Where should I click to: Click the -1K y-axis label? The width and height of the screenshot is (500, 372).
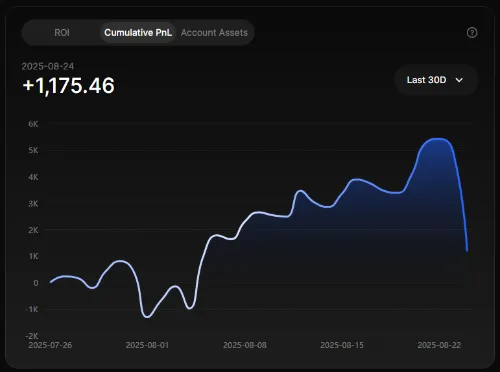point(32,309)
